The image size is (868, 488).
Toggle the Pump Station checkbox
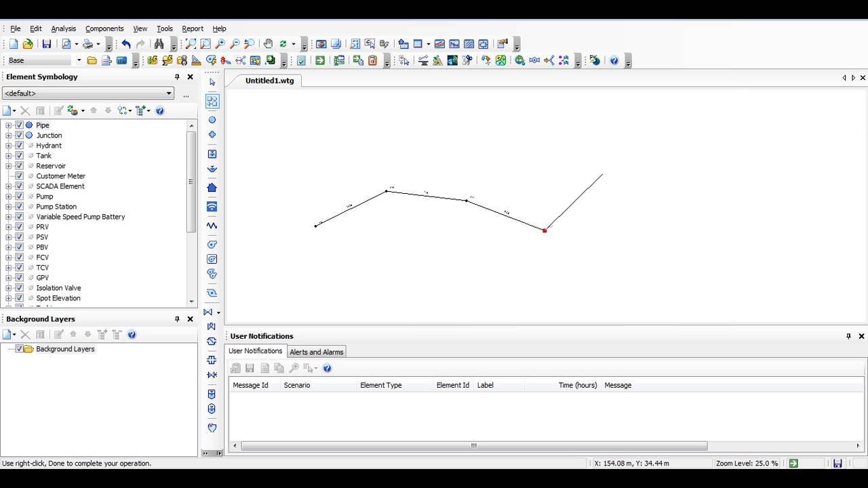[19, 207]
